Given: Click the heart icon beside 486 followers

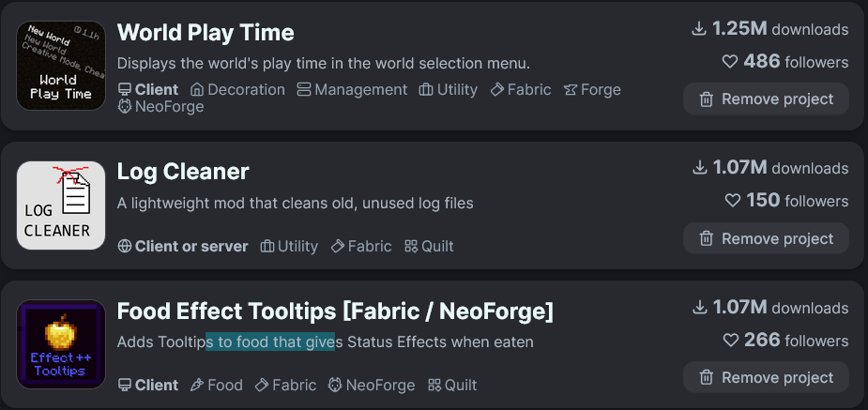Looking at the screenshot, I should (x=731, y=62).
